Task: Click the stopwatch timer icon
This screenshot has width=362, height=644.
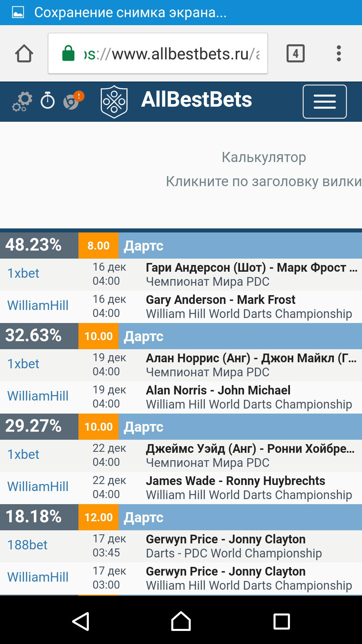Action: tap(48, 101)
